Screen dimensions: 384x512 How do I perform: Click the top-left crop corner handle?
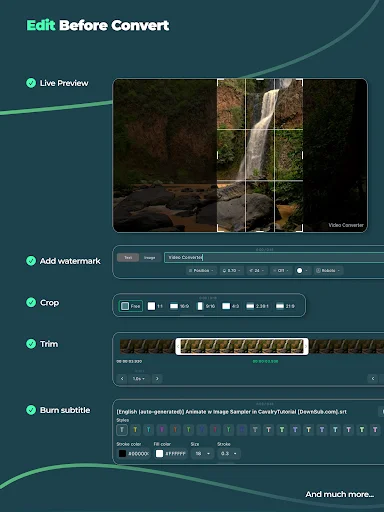219,81
